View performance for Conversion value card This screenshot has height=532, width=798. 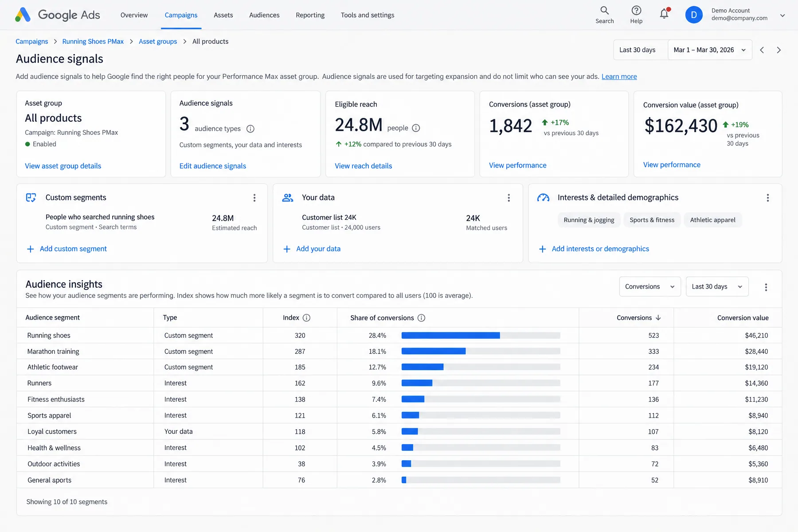coord(672,164)
